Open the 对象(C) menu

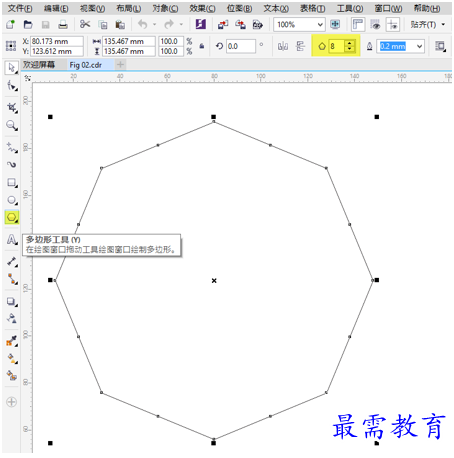coord(165,8)
